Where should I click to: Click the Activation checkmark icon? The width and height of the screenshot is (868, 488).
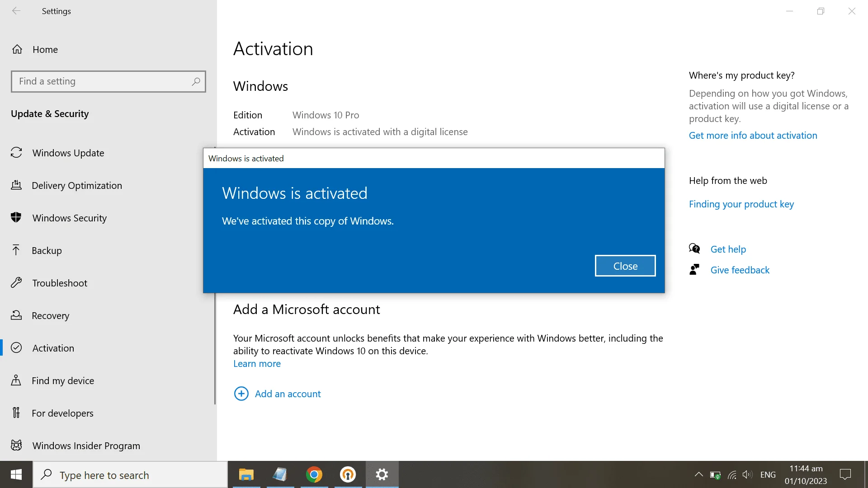click(16, 347)
